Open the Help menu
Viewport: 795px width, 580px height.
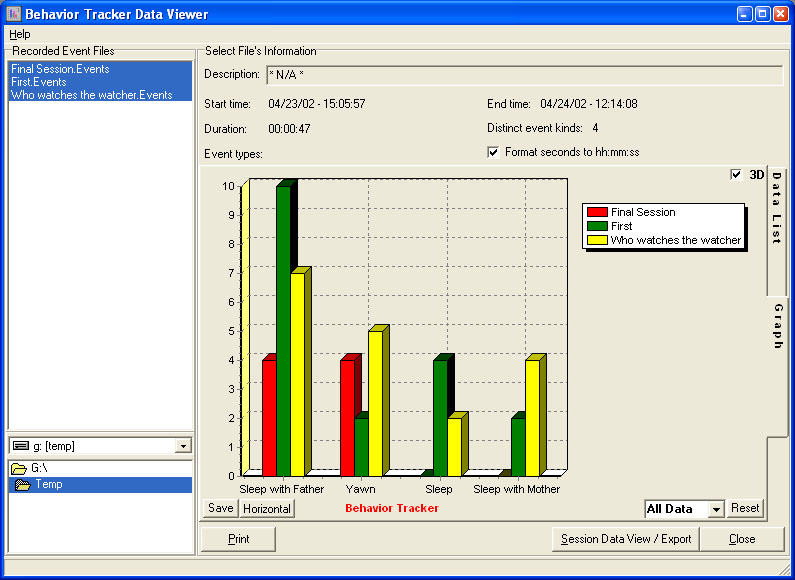coord(20,34)
